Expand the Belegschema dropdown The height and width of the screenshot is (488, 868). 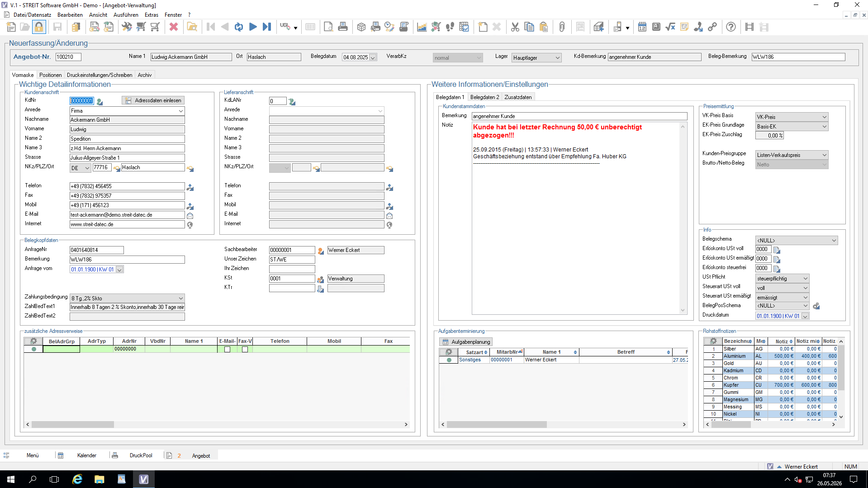pos(834,241)
